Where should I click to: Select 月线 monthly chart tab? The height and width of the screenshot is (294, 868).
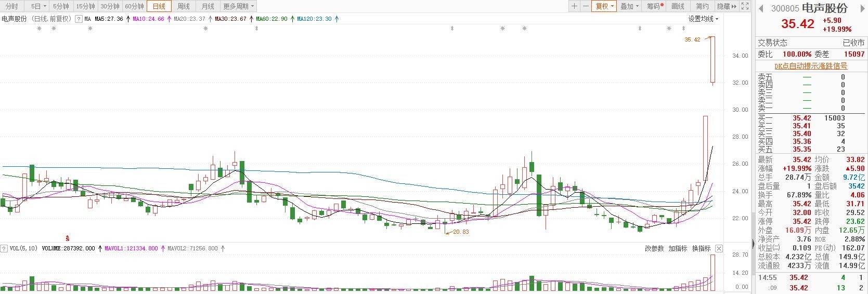pyautogui.click(x=208, y=6)
